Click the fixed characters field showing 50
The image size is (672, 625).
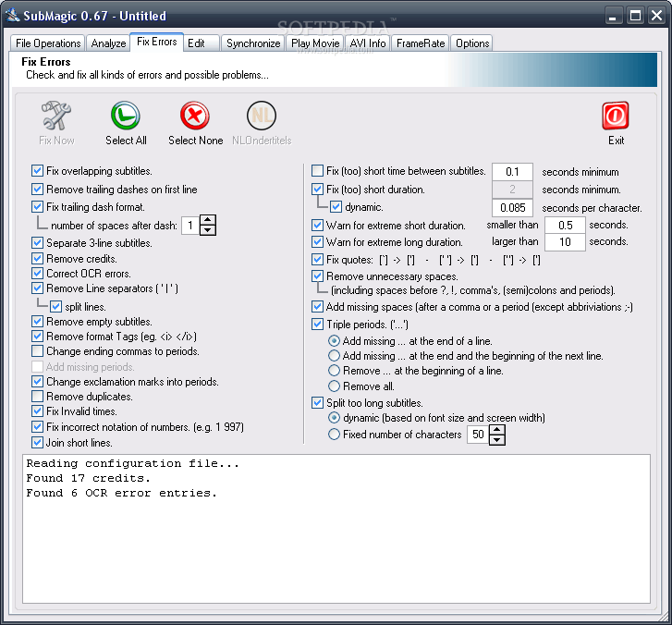(478, 435)
